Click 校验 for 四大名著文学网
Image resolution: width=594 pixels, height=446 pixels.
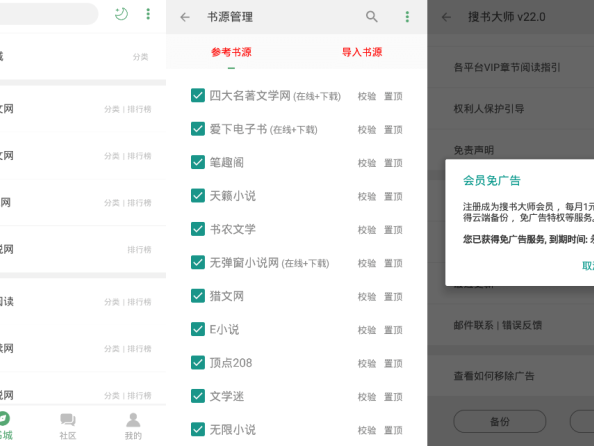(367, 96)
